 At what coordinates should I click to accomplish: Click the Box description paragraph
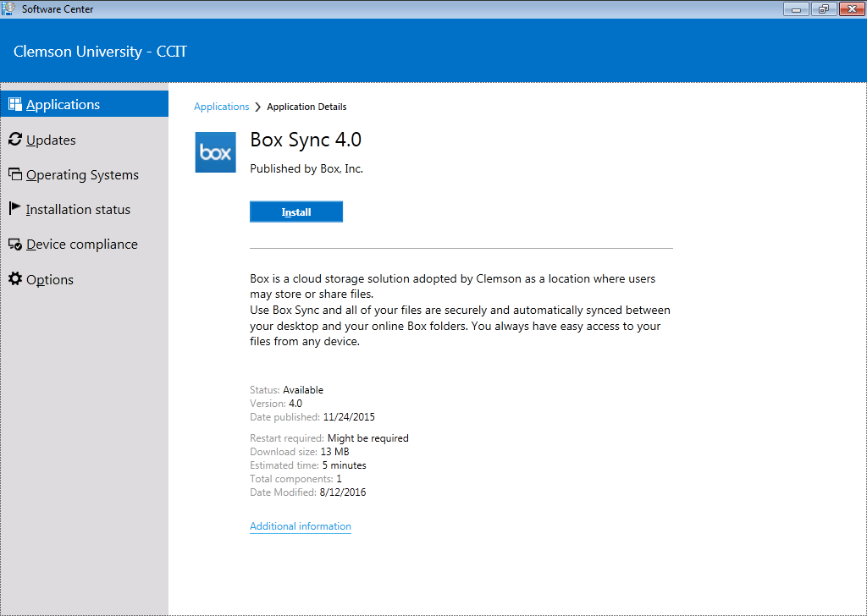coord(460,310)
